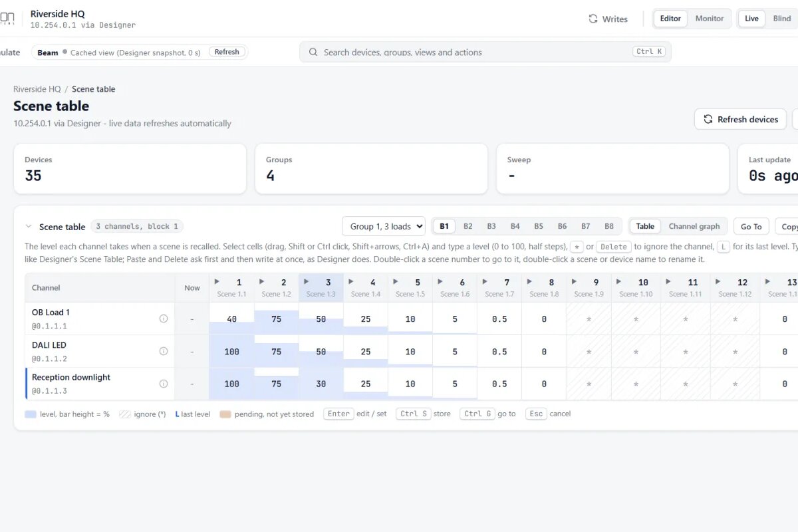This screenshot has height=532, width=798.
Task: Select Reception downlight Scene 1.5 cell 10
Action: [410, 384]
